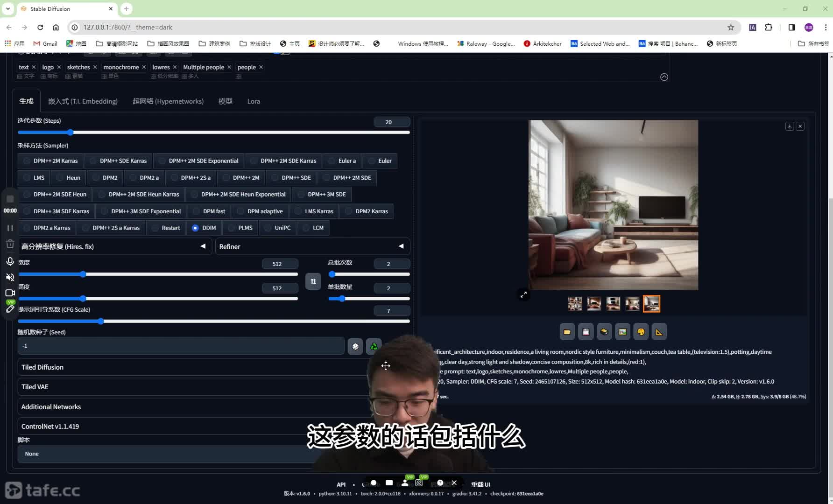Toggle muted system sound icon

(x=10, y=277)
